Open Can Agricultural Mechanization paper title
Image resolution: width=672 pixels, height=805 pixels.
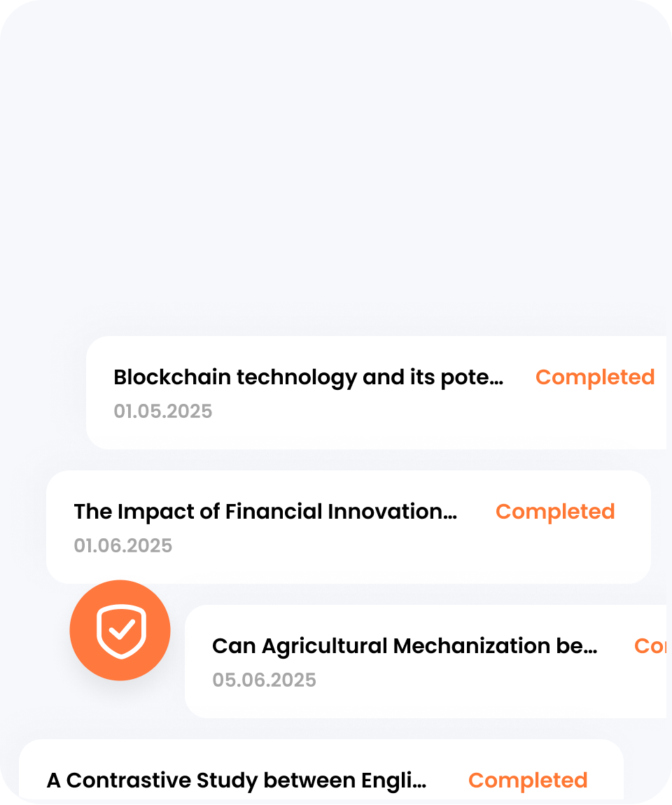[x=405, y=646]
